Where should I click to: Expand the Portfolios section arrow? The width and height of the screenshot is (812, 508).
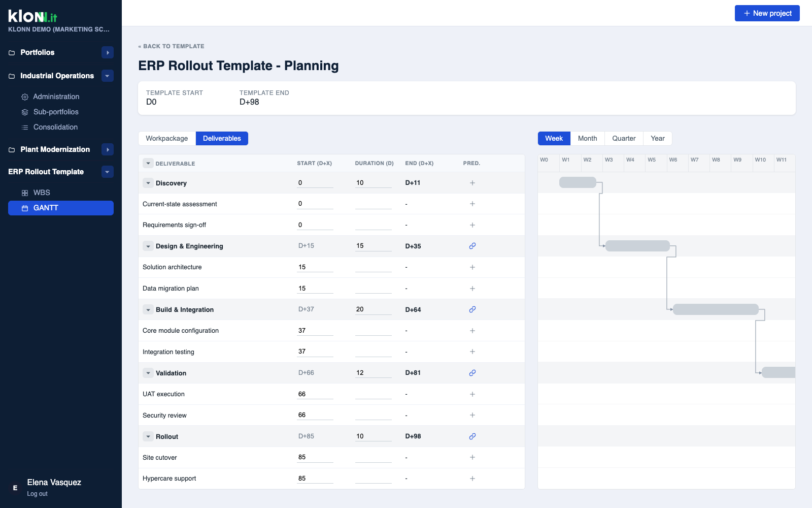click(x=108, y=52)
